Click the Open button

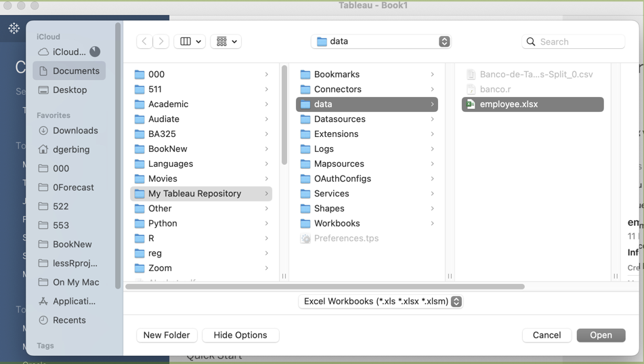[x=601, y=336]
